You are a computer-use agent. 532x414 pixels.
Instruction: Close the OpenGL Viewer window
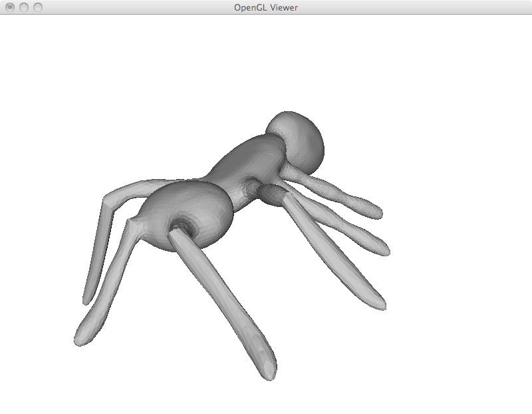click(10, 7)
